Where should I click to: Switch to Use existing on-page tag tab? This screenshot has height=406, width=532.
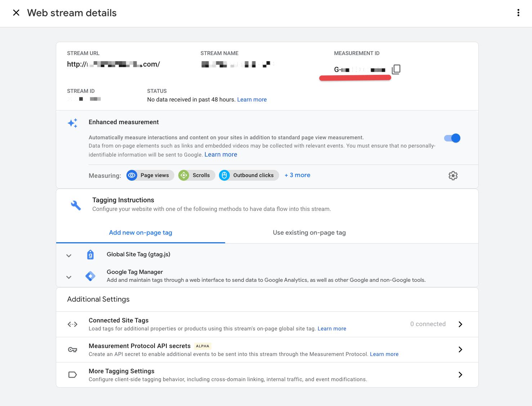click(x=309, y=233)
